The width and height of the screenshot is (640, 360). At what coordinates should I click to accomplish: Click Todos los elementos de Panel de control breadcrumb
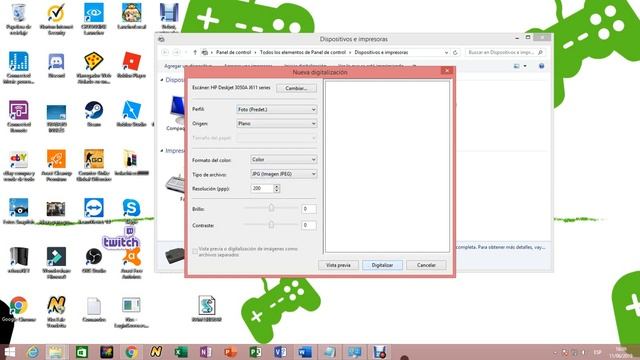pyautogui.click(x=302, y=52)
